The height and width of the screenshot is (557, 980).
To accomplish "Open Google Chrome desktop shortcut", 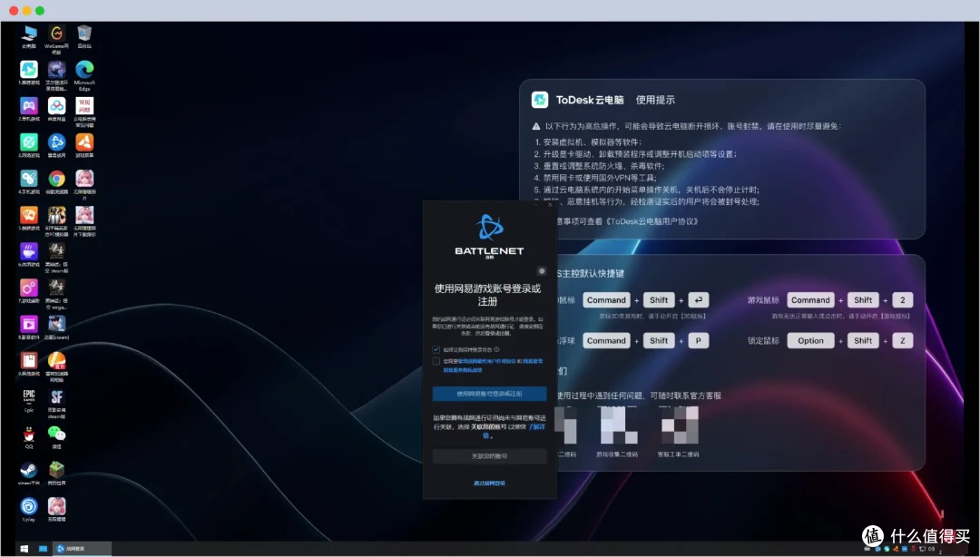I will coord(56,179).
